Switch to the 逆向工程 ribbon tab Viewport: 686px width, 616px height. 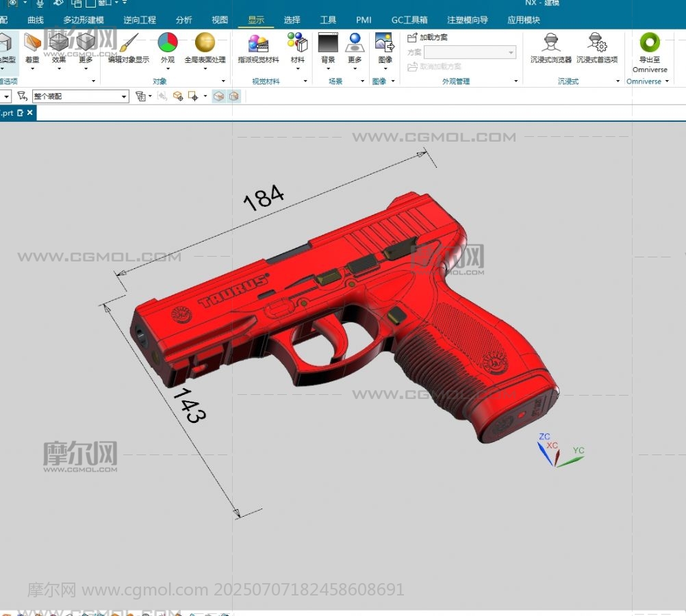coord(140,20)
